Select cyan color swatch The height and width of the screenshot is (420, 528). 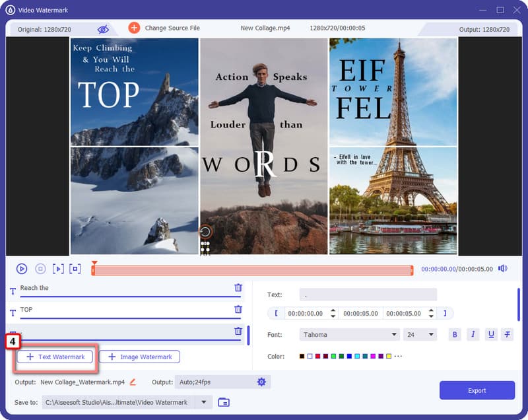tap(357, 357)
